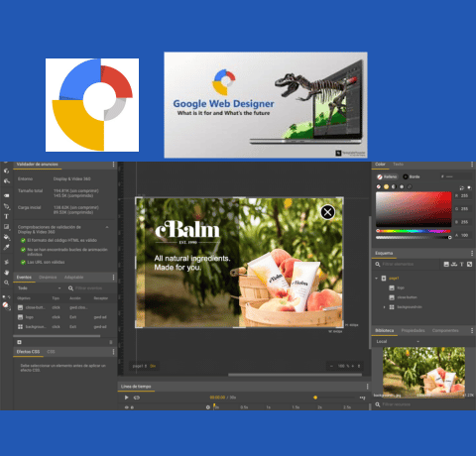
Task: Open Biblioteca panel options menu
Action: click(x=472, y=330)
